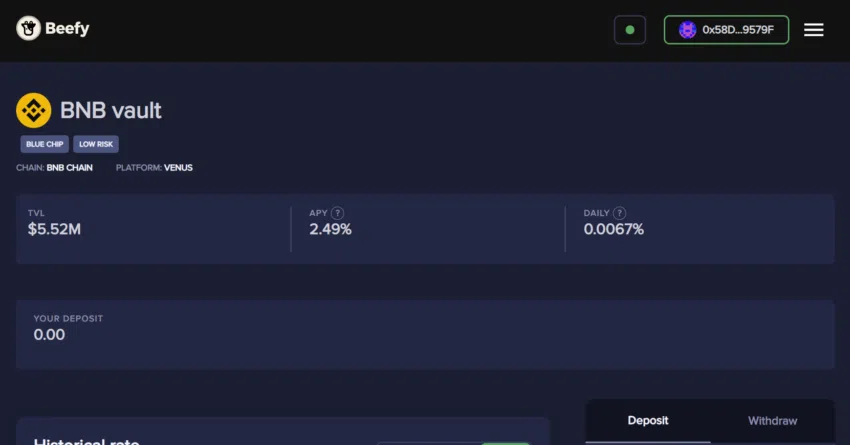The height and width of the screenshot is (445, 850).
Task: Show the APY help tooltip icon
Action: [x=338, y=213]
